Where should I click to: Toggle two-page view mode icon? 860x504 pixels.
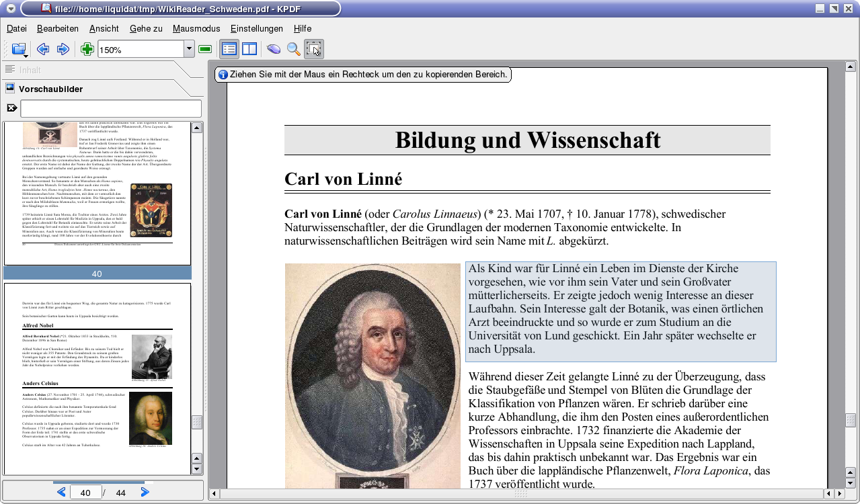click(x=249, y=49)
